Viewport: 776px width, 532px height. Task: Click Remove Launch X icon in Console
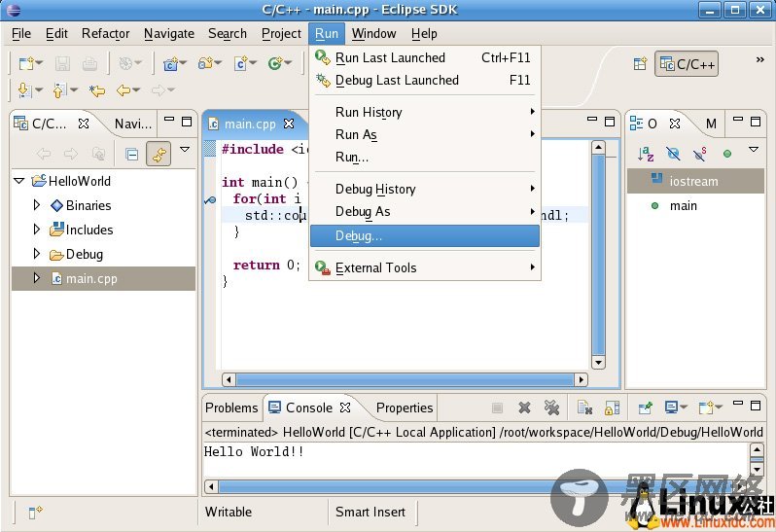(x=524, y=408)
